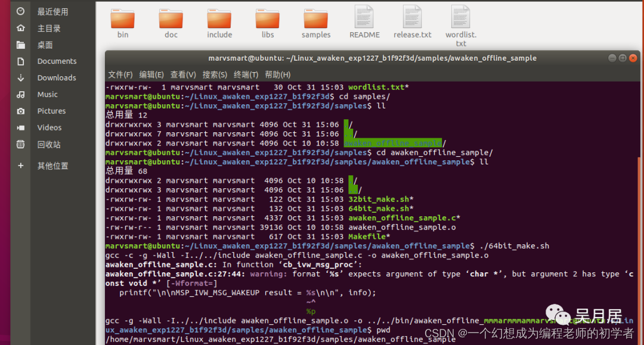Image resolution: width=644 pixels, height=345 pixels.
Task: Open the libs folder
Action: tap(267, 21)
